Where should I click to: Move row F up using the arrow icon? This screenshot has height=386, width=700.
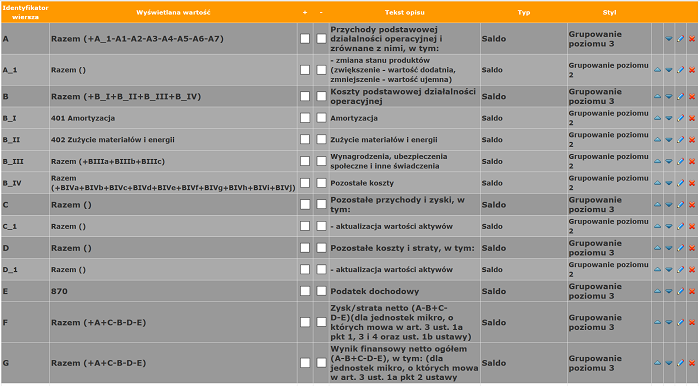(x=657, y=323)
